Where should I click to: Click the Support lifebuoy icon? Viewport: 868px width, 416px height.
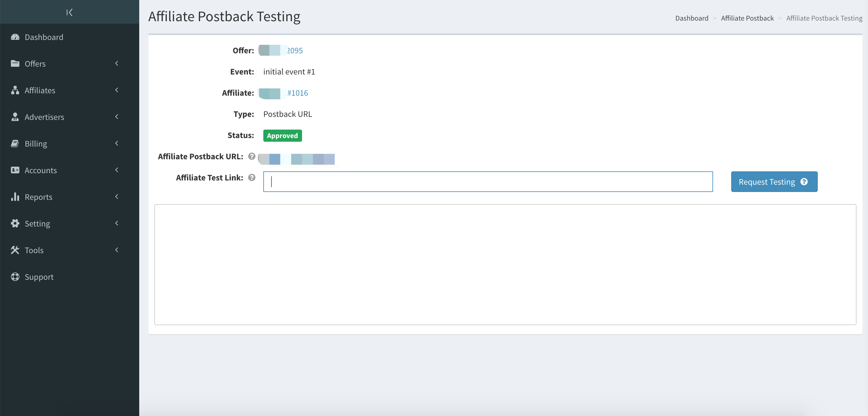coord(15,277)
